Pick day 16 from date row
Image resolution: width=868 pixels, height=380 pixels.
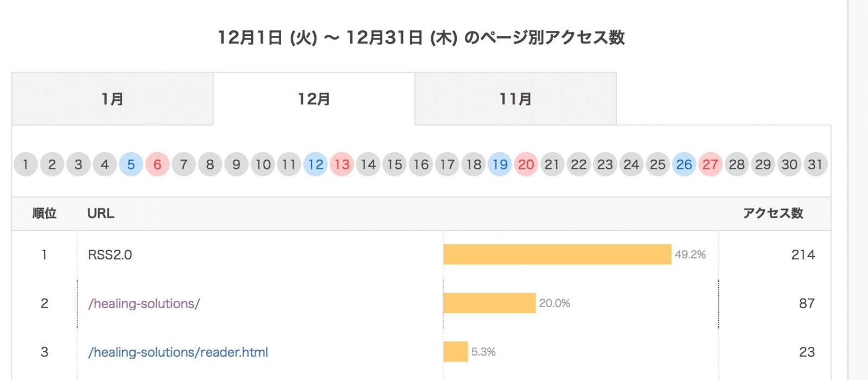point(421,164)
